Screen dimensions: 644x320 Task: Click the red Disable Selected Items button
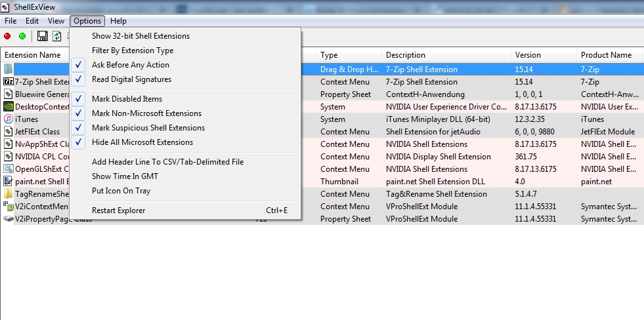tap(7, 36)
